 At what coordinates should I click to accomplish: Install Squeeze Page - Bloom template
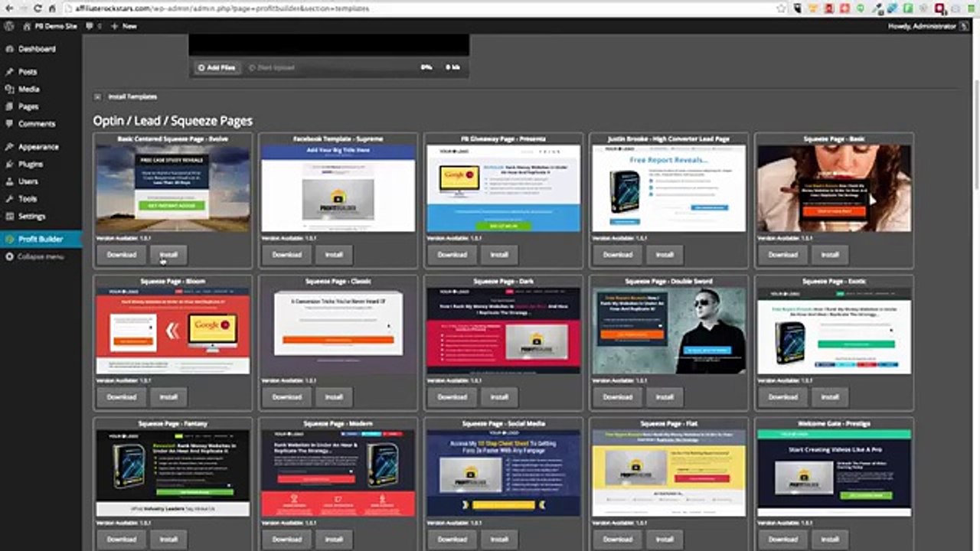tap(168, 397)
